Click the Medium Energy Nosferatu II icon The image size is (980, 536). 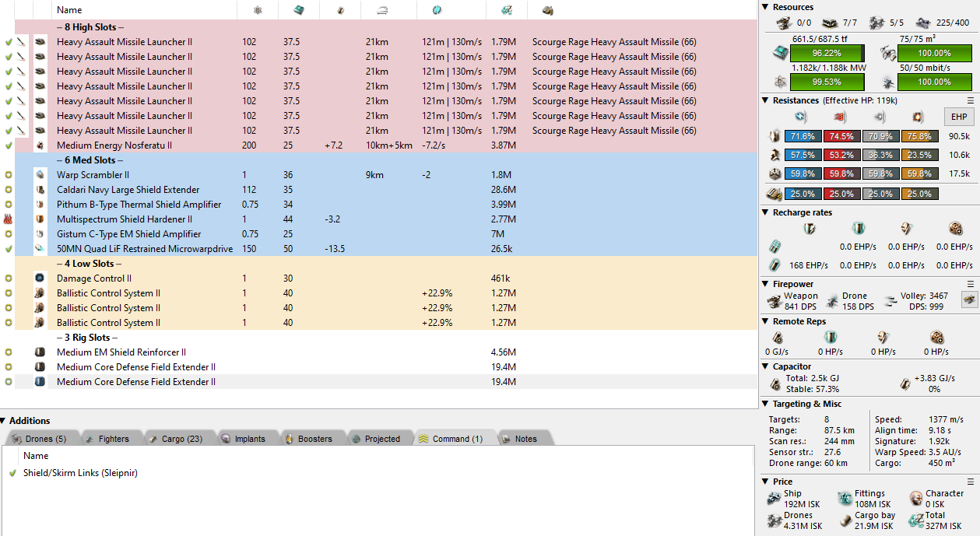tap(40, 145)
